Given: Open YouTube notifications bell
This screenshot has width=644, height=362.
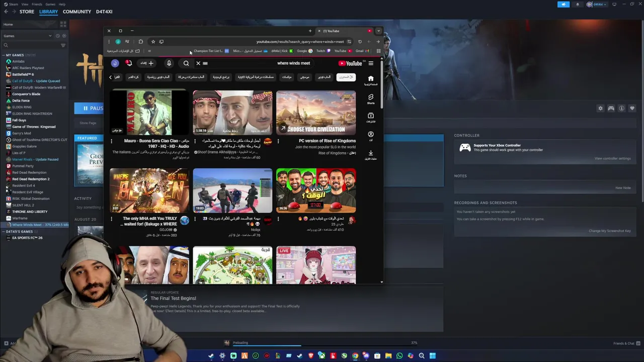Looking at the screenshot, I should coord(129,63).
